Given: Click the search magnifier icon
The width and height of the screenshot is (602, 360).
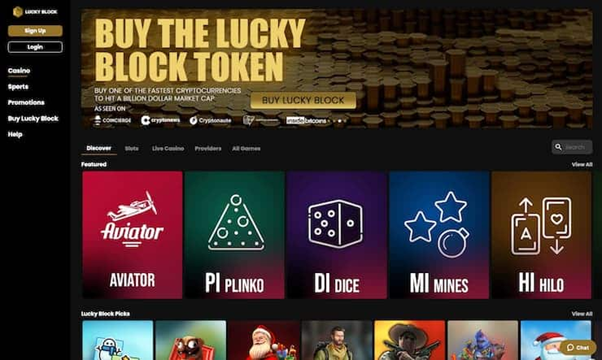Looking at the screenshot, I should 558,147.
